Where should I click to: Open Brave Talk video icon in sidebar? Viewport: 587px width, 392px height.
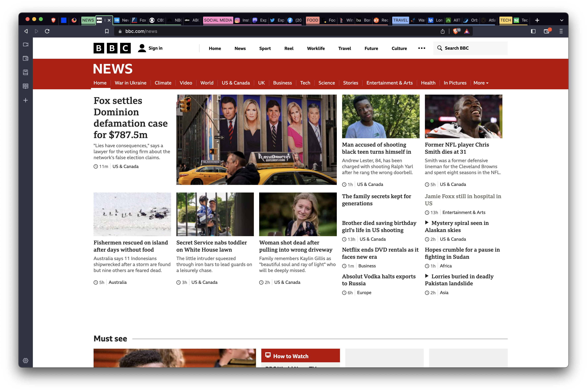[26, 44]
